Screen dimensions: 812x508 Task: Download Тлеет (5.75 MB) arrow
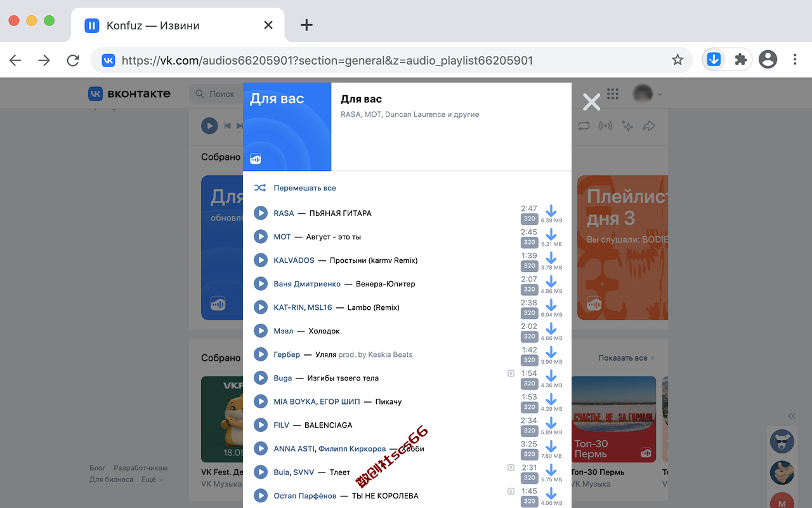[551, 469]
